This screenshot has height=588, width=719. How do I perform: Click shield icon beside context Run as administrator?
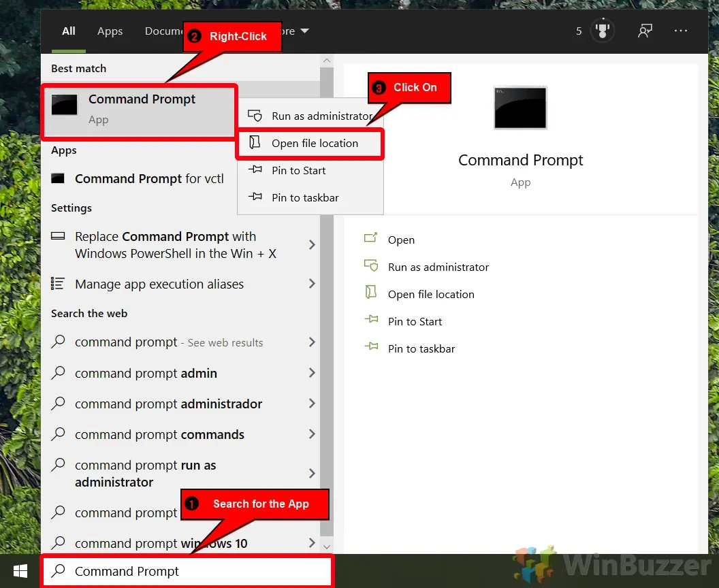(255, 115)
